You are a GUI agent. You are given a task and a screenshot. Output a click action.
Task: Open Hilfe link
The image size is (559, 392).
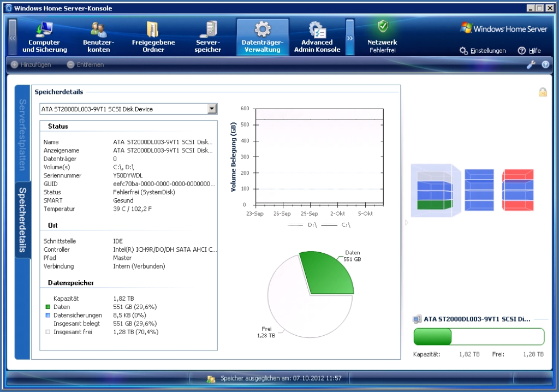pos(530,51)
